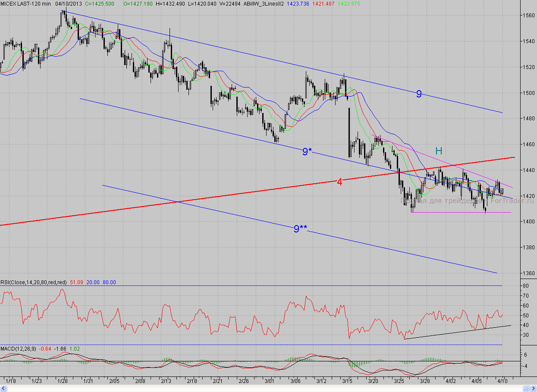The height and width of the screenshot is (392, 537).
Task: Select the MACD(12,26,9) indicator label
Action: click(18, 348)
